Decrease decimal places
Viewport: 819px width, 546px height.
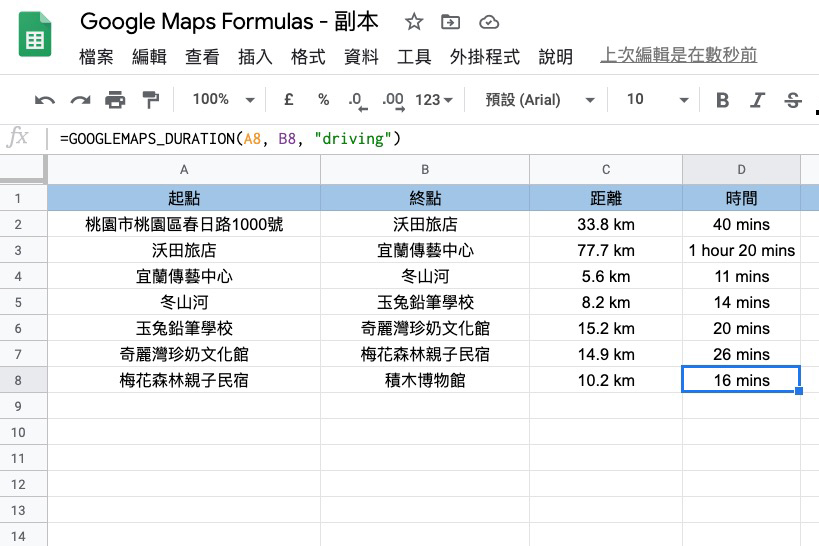pos(358,100)
